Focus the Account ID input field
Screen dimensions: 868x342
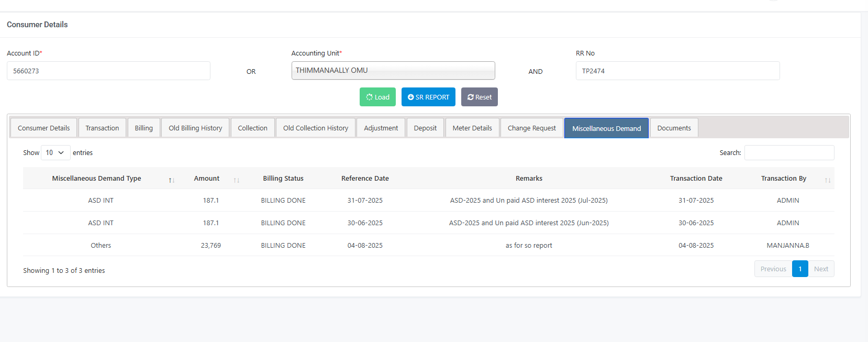108,71
